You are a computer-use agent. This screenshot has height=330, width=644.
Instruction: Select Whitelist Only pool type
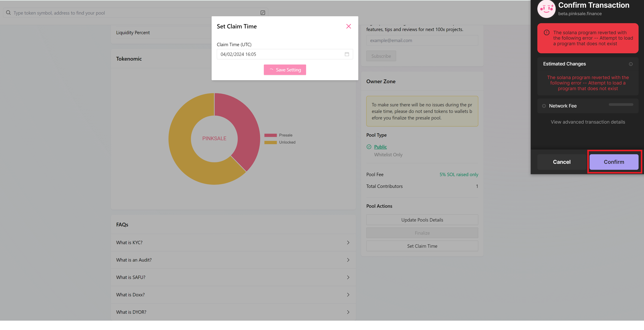tap(388, 155)
